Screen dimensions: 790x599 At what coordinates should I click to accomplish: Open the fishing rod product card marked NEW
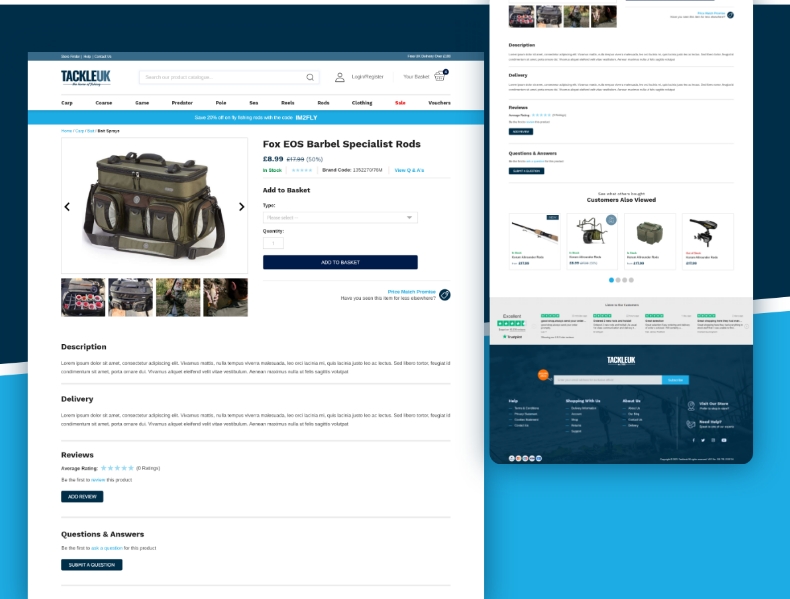[x=535, y=241]
